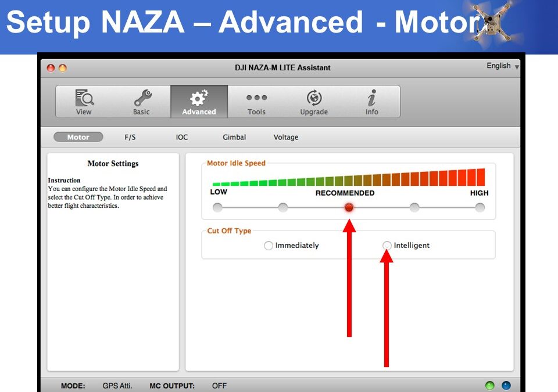Click the 'GPS Atti.' mode value
The width and height of the screenshot is (558, 392).
117,386
